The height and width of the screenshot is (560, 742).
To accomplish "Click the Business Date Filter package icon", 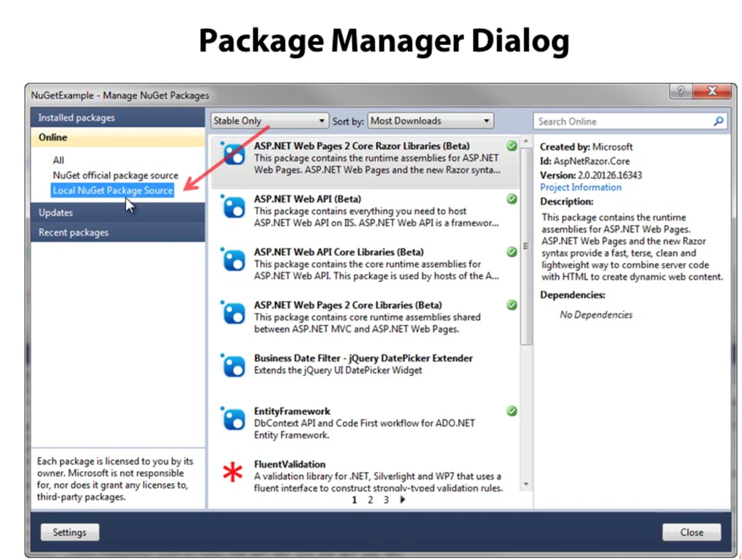I will tap(234, 366).
